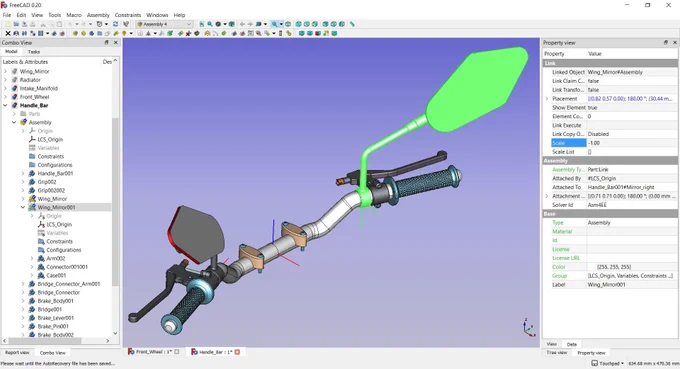Switch to the Data tab in Property view
The height and width of the screenshot is (369, 680).
(572, 344)
